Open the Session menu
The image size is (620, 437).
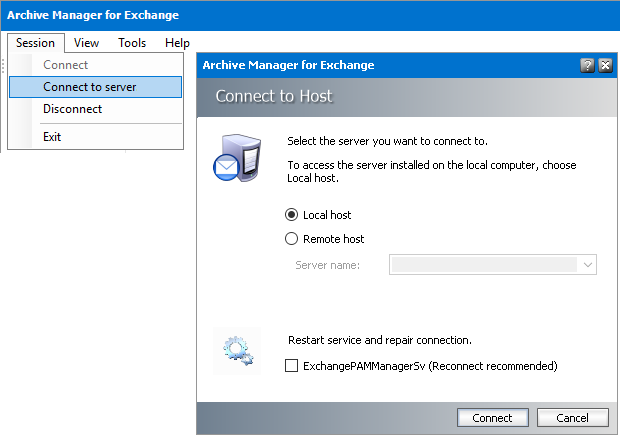click(36, 43)
